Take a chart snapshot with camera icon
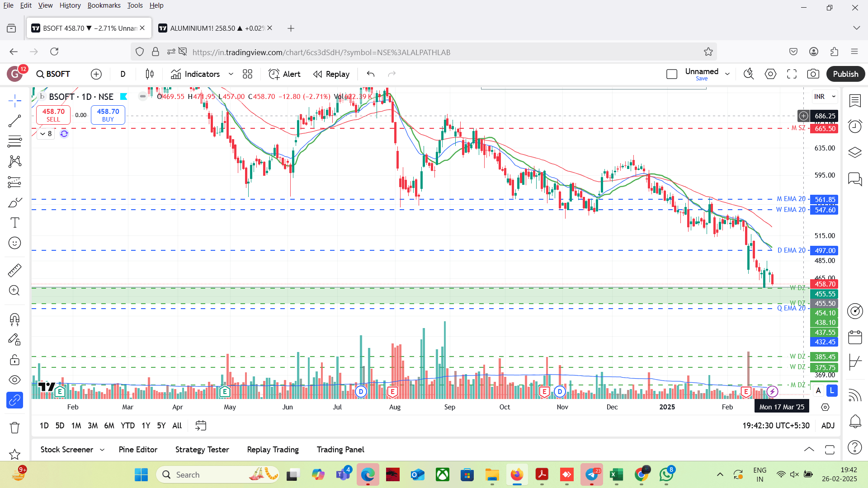This screenshot has height=488, width=868. point(813,74)
